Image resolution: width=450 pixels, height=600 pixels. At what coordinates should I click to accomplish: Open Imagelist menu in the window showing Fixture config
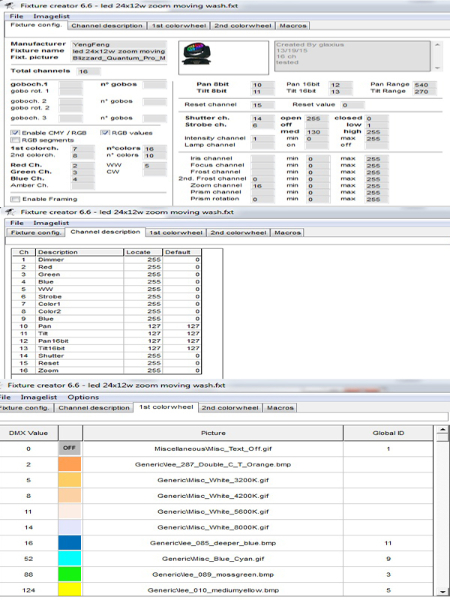point(51,16)
